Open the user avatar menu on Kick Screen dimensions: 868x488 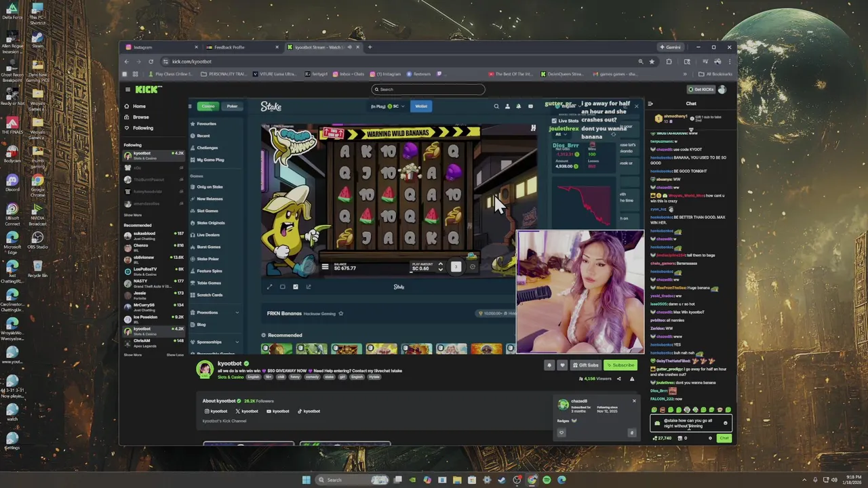(722, 89)
